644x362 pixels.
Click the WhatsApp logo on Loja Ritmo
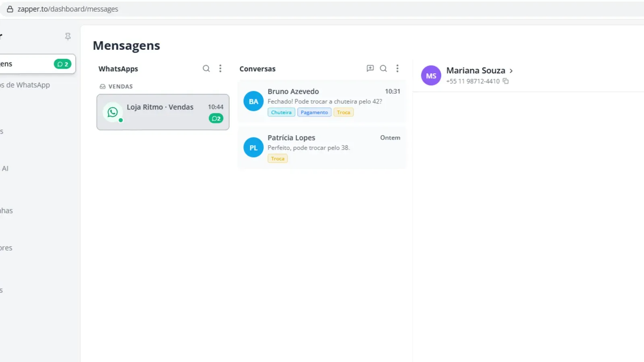[113, 112]
